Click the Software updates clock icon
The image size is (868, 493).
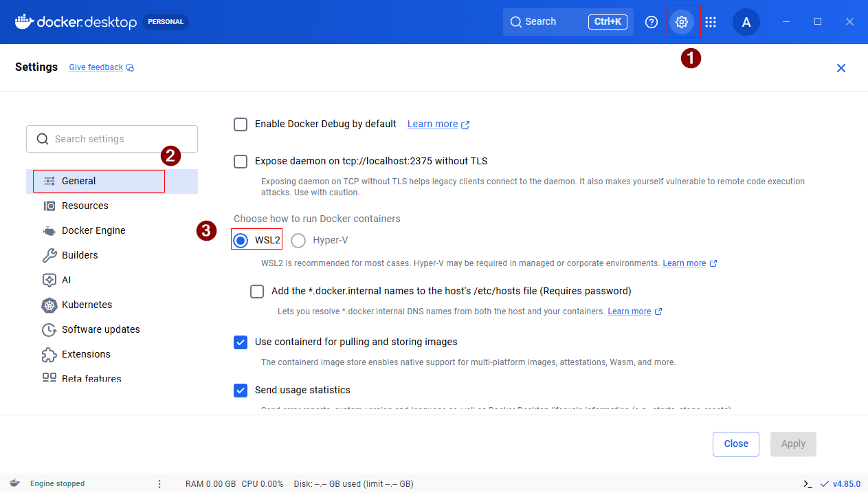click(49, 329)
